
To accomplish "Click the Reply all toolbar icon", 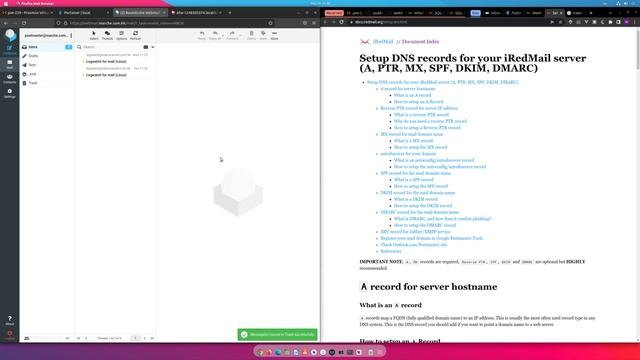I will 215,36.
